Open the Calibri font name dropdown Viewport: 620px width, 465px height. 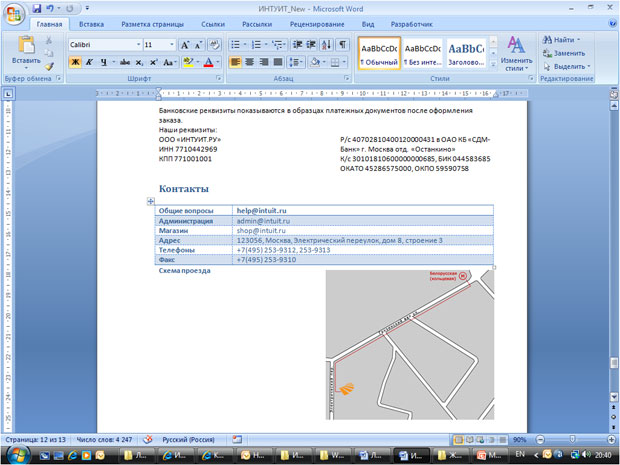click(138, 45)
